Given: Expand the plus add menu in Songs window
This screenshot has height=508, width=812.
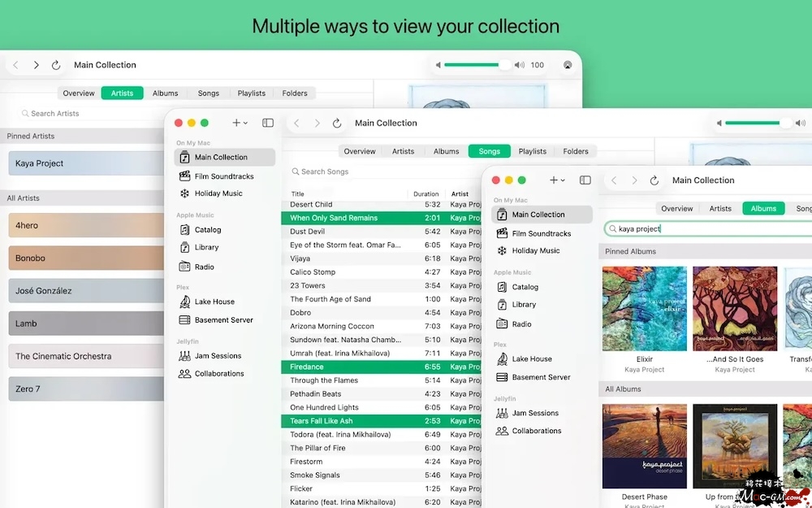Looking at the screenshot, I should (240, 123).
